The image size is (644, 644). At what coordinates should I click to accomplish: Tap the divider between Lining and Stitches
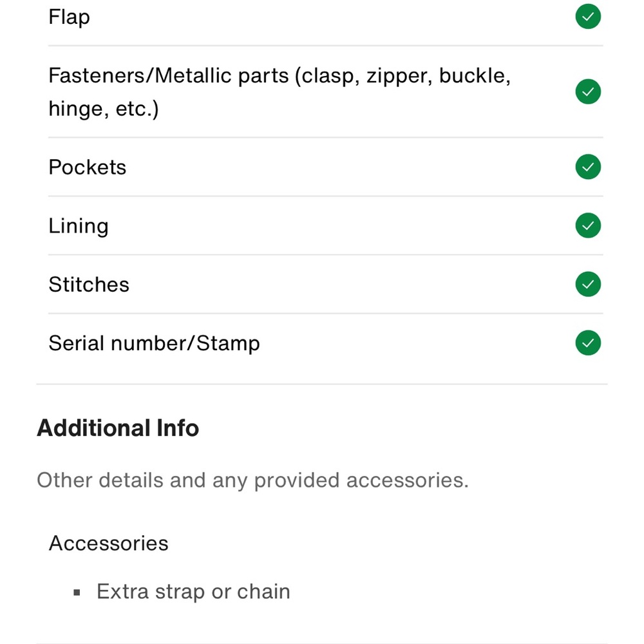tap(325, 255)
